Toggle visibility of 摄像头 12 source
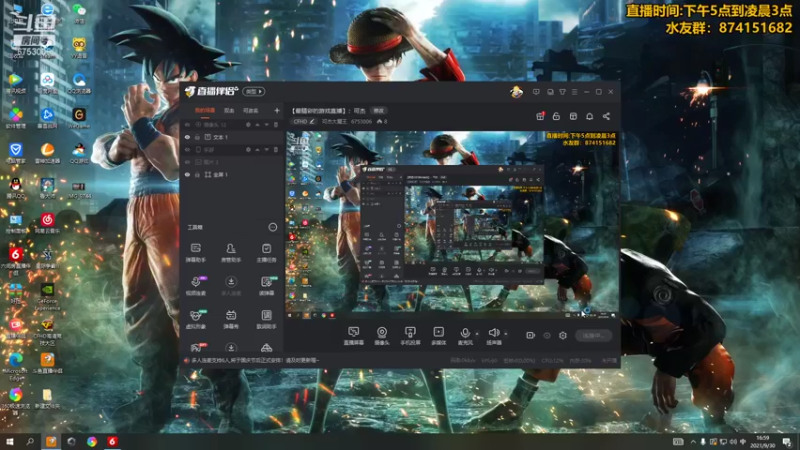800x450 pixels. (x=187, y=124)
